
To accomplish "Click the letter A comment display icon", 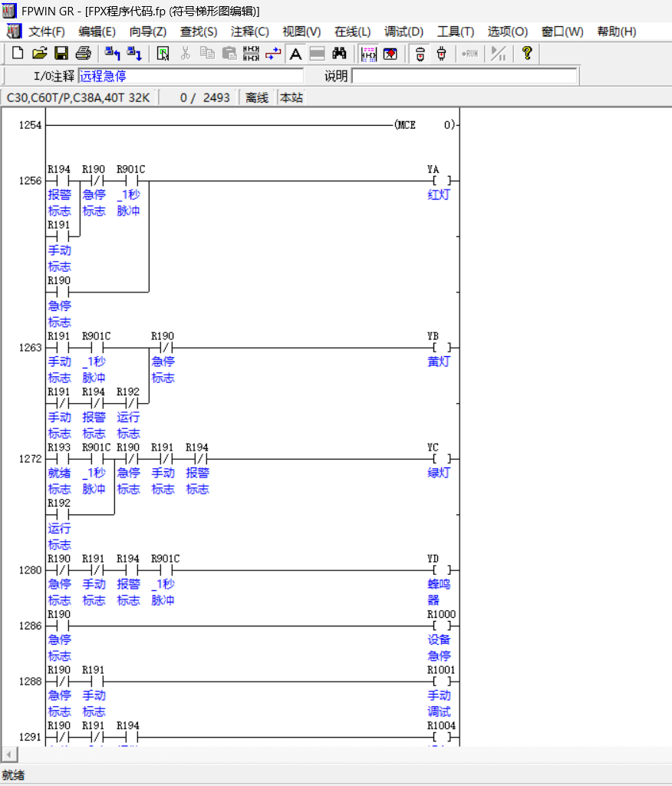I will pos(295,53).
